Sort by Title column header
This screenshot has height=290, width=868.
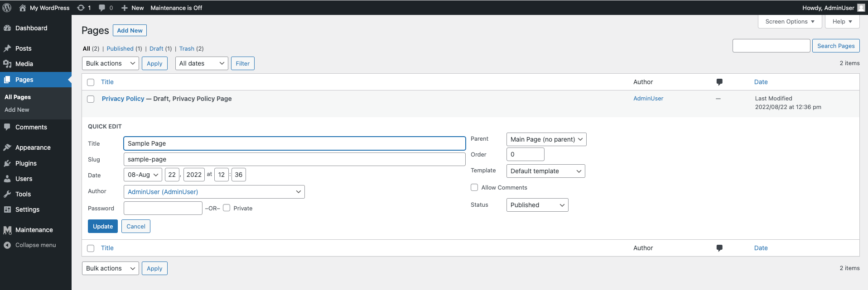tap(107, 82)
